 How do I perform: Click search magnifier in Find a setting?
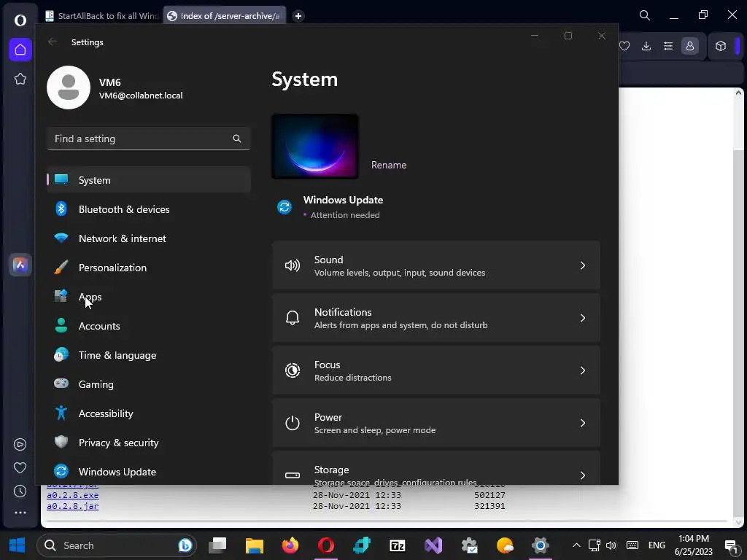[x=237, y=139]
